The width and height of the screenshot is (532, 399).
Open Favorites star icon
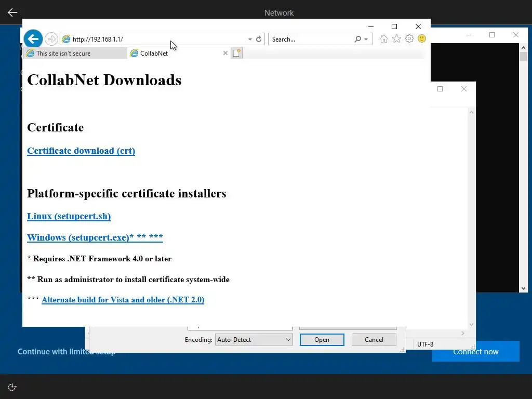point(396,38)
